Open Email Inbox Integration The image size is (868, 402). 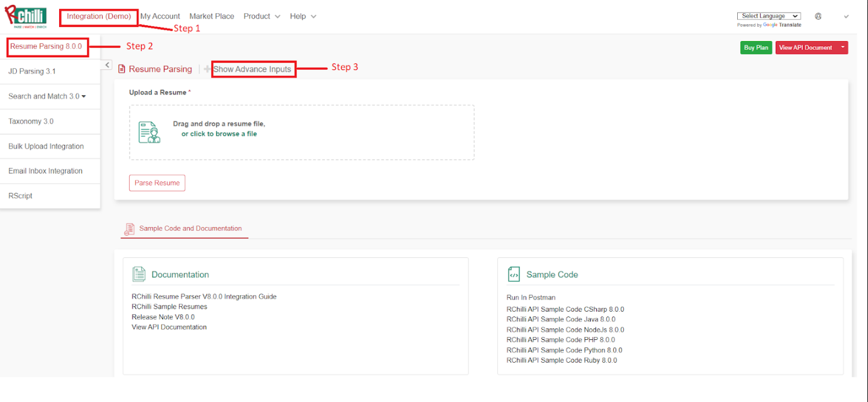tap(45, 171)
